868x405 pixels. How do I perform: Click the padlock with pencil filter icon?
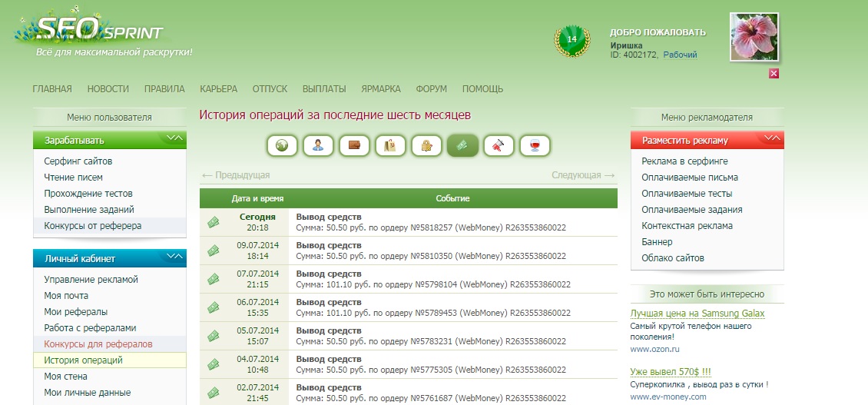pyautogui.click(x=426, y=146)
